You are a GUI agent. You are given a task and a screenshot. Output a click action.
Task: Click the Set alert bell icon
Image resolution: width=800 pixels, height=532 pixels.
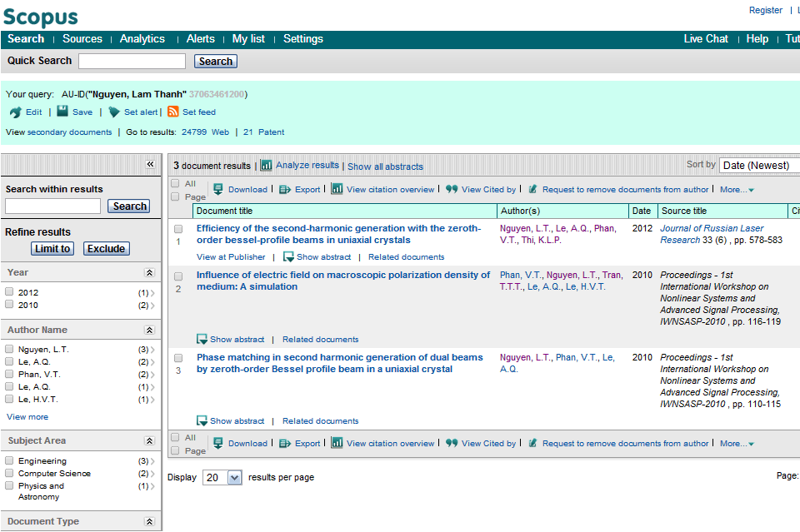114,112
